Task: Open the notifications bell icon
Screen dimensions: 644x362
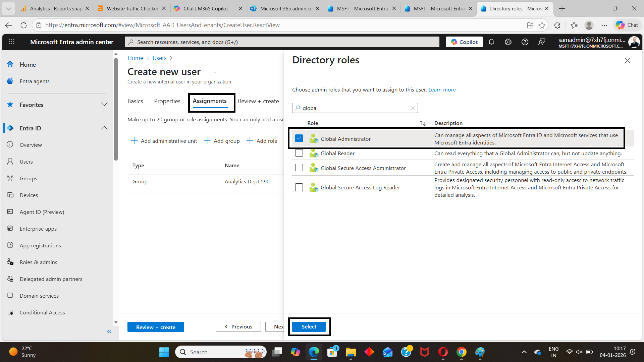Action: coord(491,42)
